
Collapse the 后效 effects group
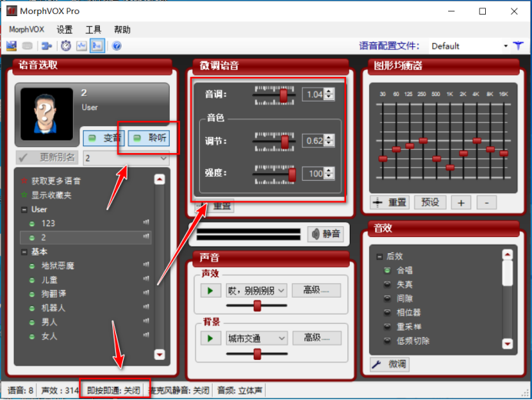pos(380,257)
